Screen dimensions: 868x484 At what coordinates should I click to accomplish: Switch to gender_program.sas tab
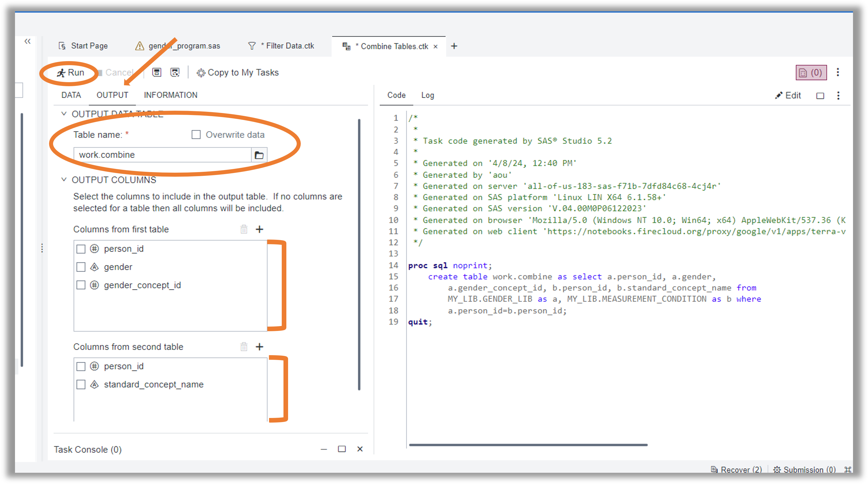coord(178,46)
